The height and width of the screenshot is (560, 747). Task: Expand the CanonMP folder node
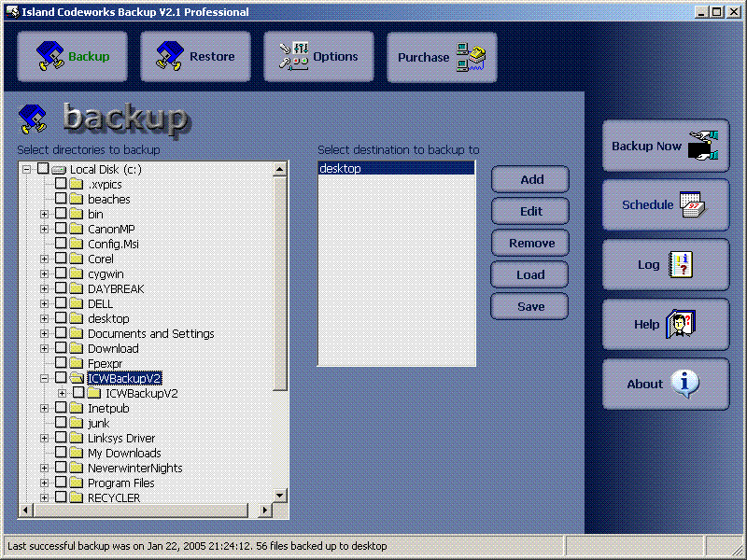click(x=44, y=229)
